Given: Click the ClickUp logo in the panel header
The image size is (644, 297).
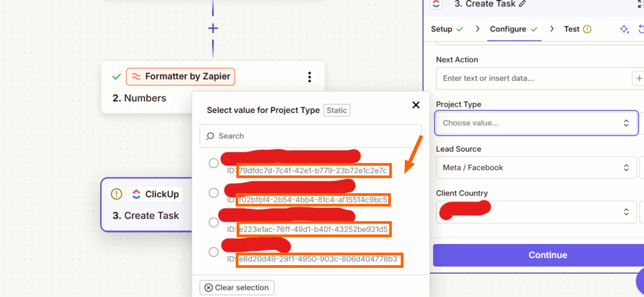Looking at the screenshot, I should click(x=436, y=4).
